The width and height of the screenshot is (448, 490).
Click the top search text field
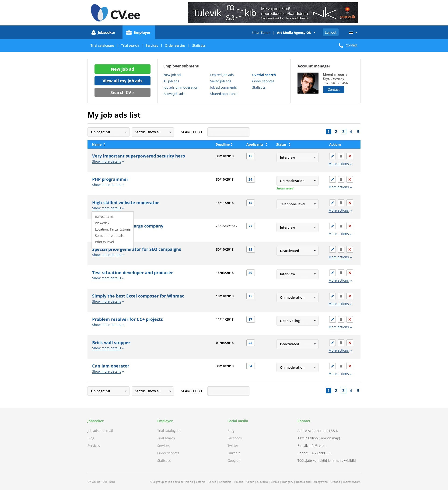click(x=228, y=132)
